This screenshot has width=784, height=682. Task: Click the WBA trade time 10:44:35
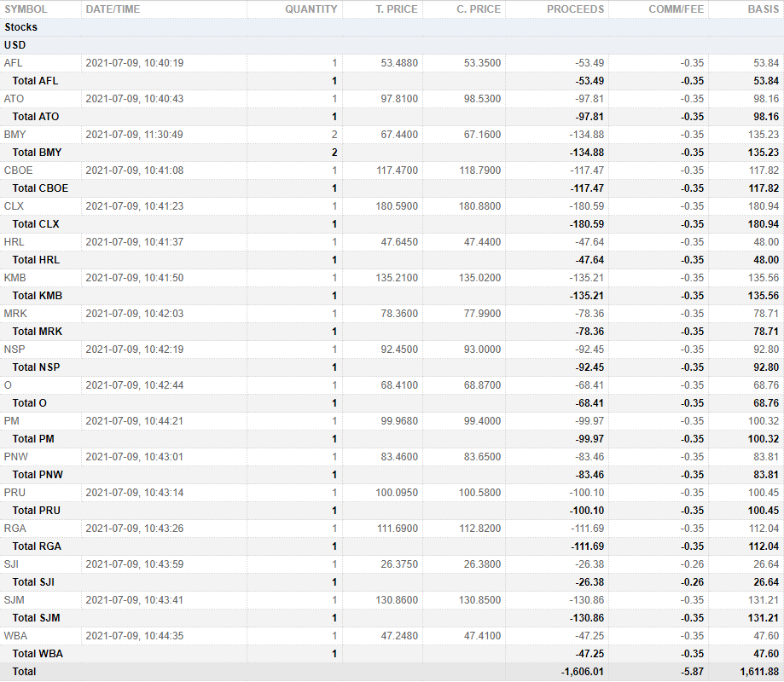tap(164, 637)
